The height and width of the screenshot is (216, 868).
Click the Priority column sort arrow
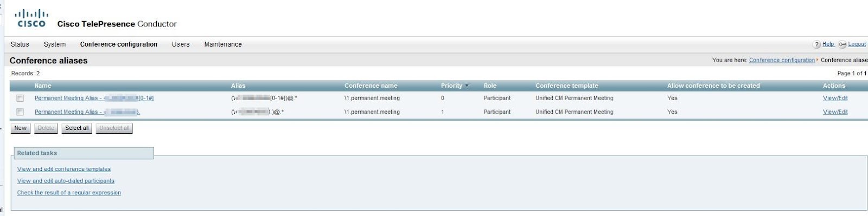[x=467, y=86]
